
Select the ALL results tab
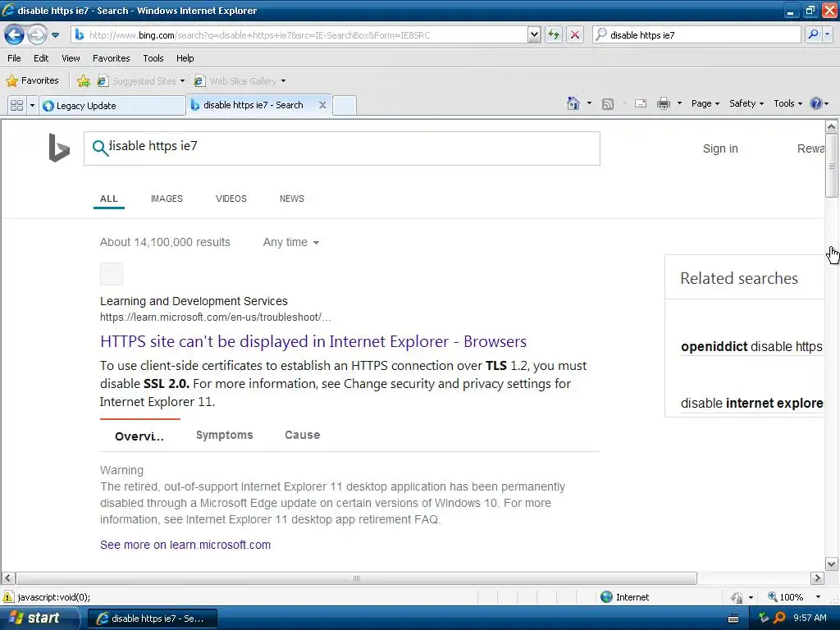click(109, 199)
